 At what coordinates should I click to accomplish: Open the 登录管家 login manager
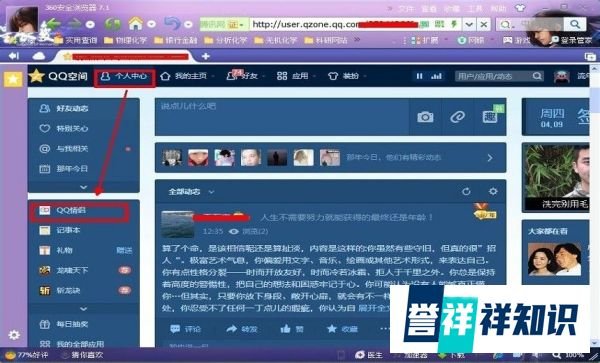[x=571, y=40]
